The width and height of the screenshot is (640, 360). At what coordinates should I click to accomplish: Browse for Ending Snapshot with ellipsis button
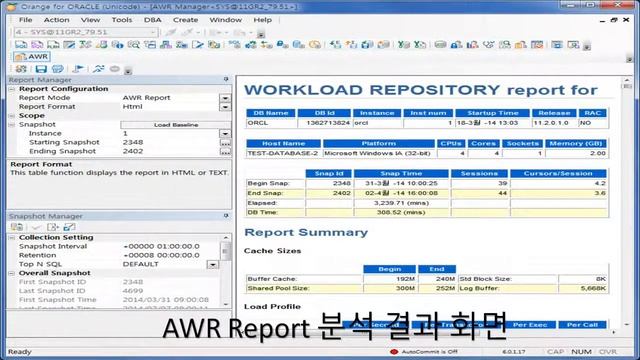pos(225,152)
